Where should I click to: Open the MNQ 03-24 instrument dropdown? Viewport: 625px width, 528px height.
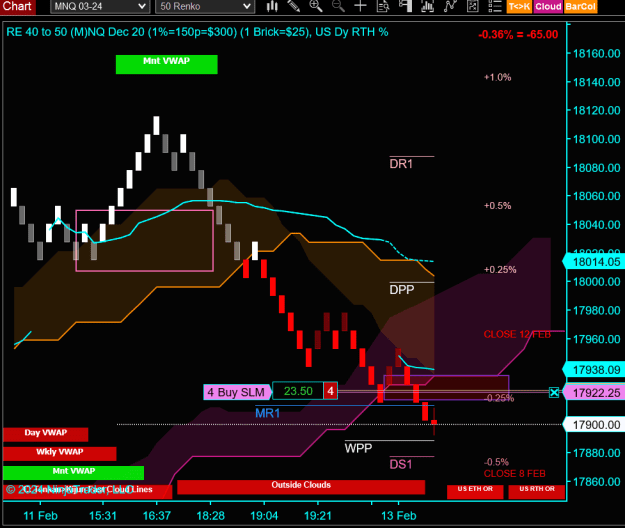pyautogui.click(x=100, y=6)
